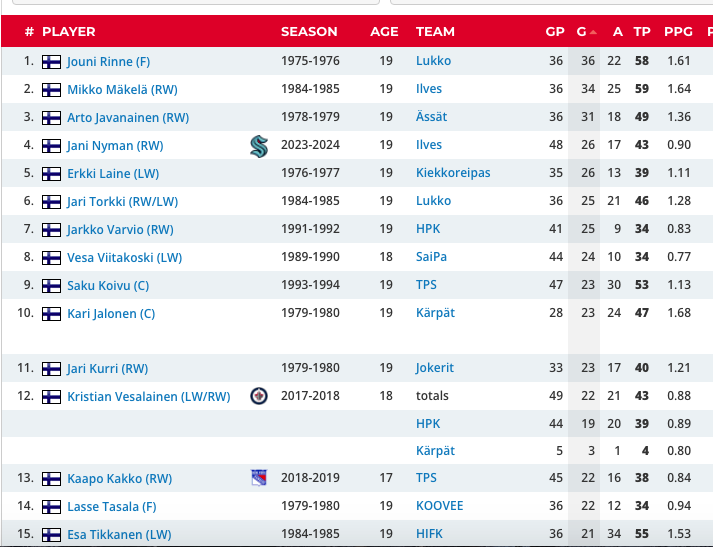Open the KOOVEE team link
713x547 pixels.
point(439,506)
